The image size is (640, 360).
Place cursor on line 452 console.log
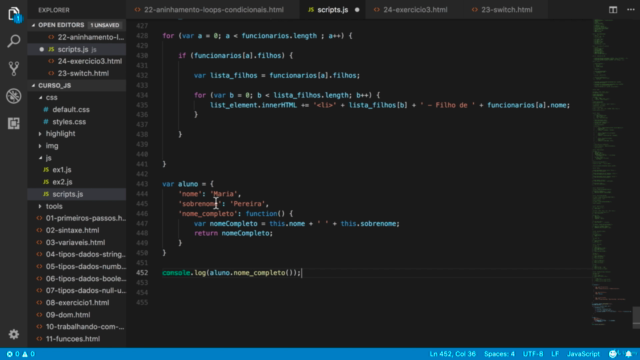point(231,273)
